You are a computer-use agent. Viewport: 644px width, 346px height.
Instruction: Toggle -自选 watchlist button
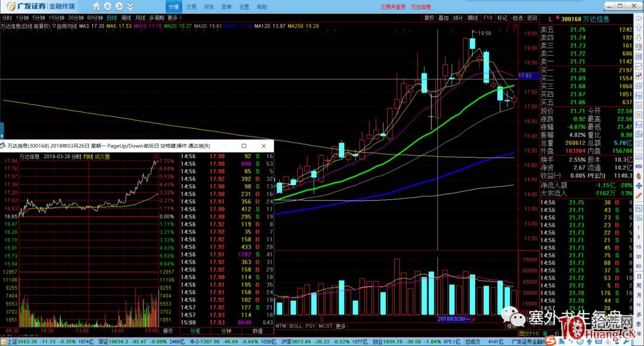[517, 18]
